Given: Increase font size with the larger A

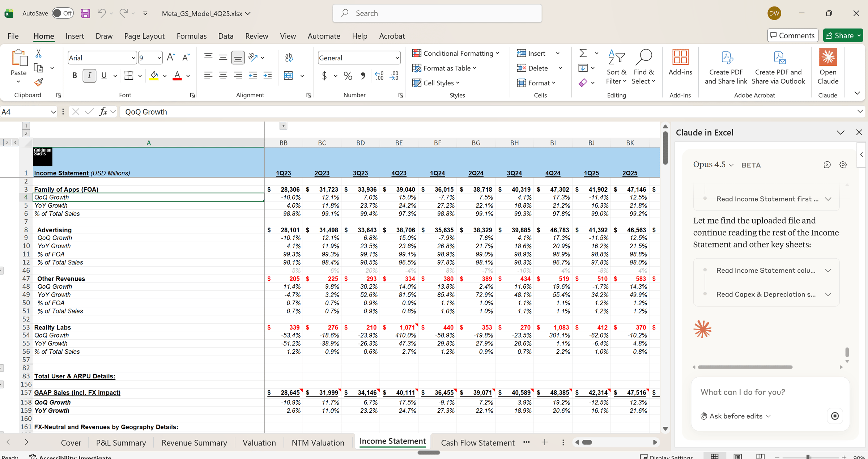Looking at the screenshot, I should tap(171, 58).
